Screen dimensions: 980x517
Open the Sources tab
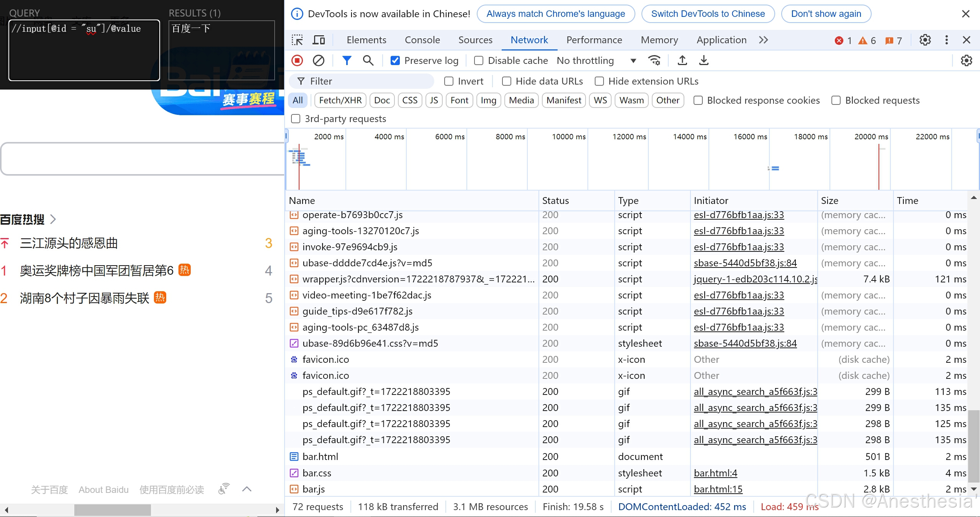[x=475, y=40]
